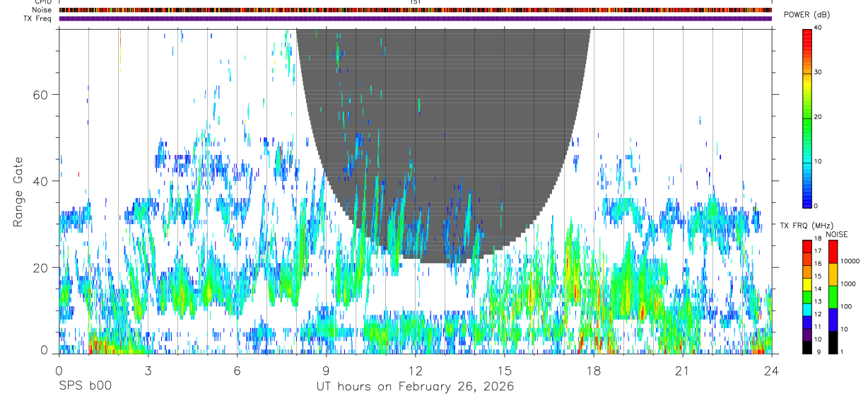Image resolution: width=868 pixels, height=401 pixels.
Task: Click the 3 hour tick on time axis
Action: pyautogui.click(x=148, y=370)
